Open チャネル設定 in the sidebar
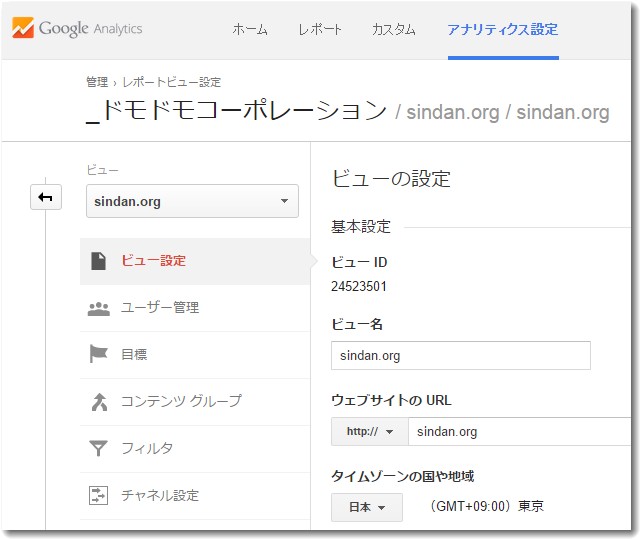Image resolution: width=640 pixels, height=539 pixels. point(195,496)
